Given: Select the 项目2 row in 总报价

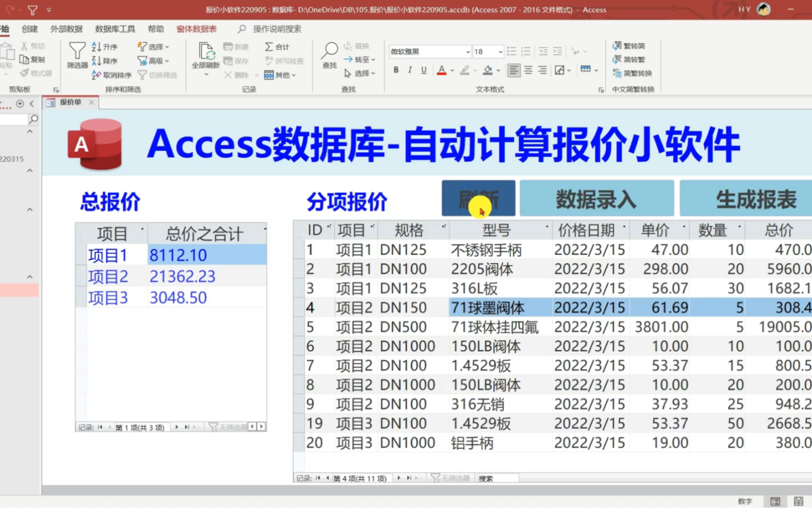Looking at the screenshot, I should (171, 276).
